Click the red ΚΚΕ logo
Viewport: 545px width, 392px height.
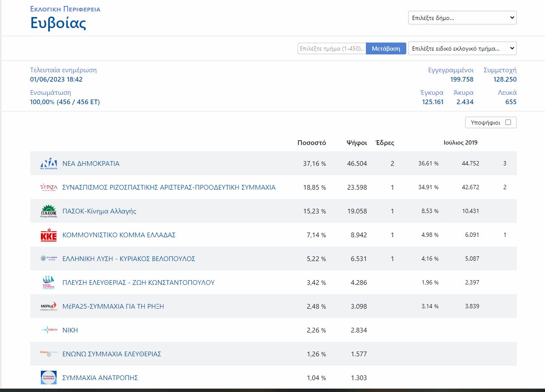(49, 235)
